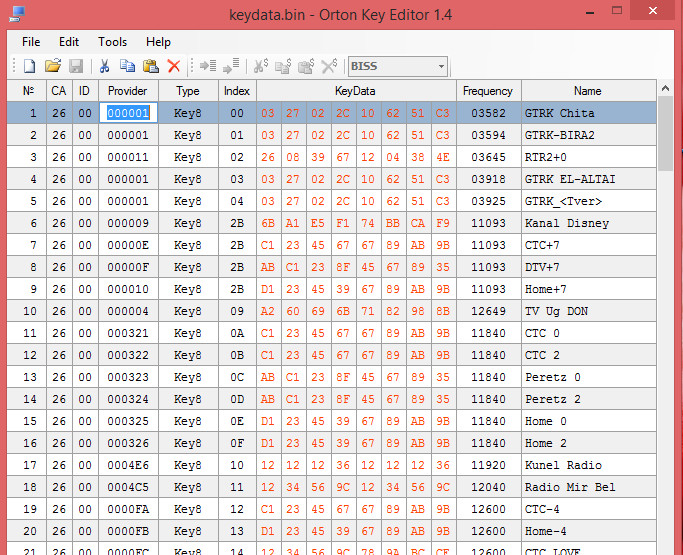Click row number 10 cell

(27, 311)
